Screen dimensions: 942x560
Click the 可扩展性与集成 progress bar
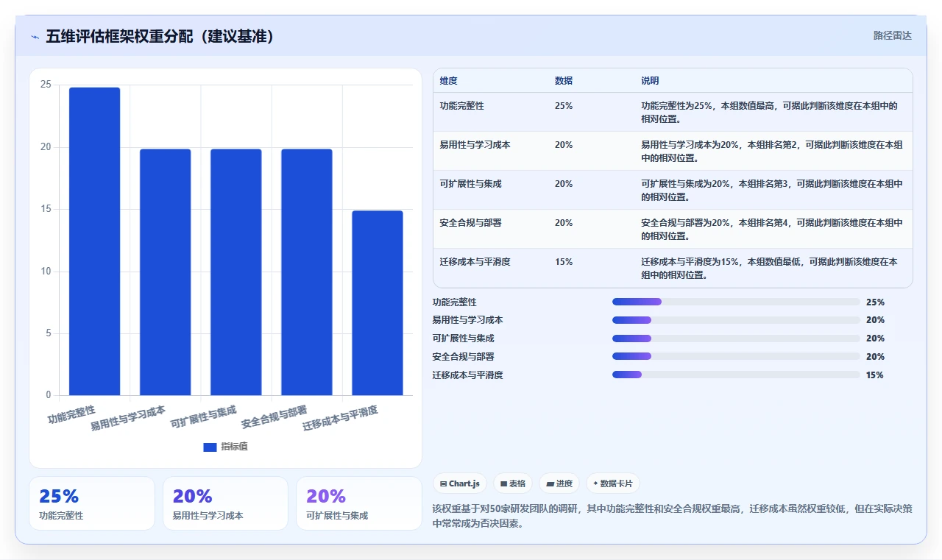coord(736,339)
